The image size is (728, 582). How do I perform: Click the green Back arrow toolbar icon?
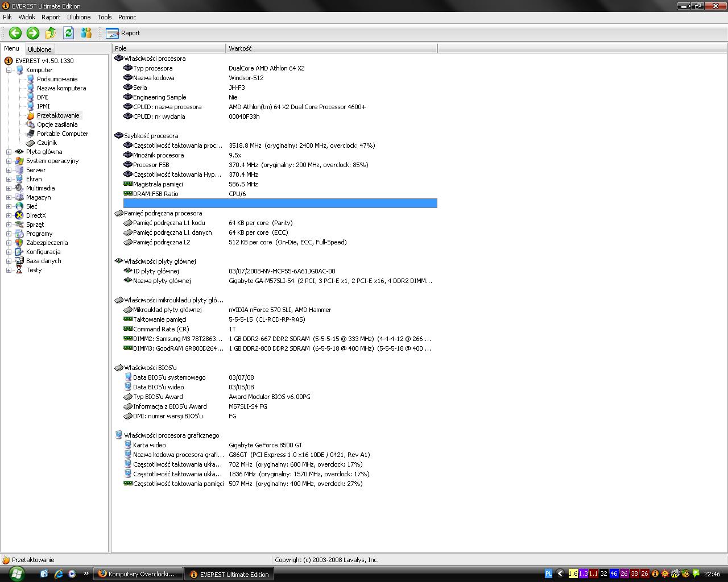pyautogui.click(x=15, y=33)
